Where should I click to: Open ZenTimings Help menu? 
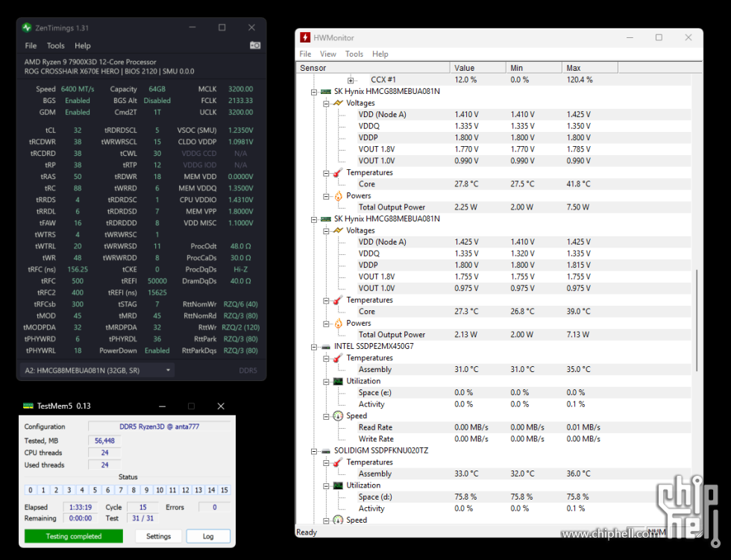[x=83, y=45]
